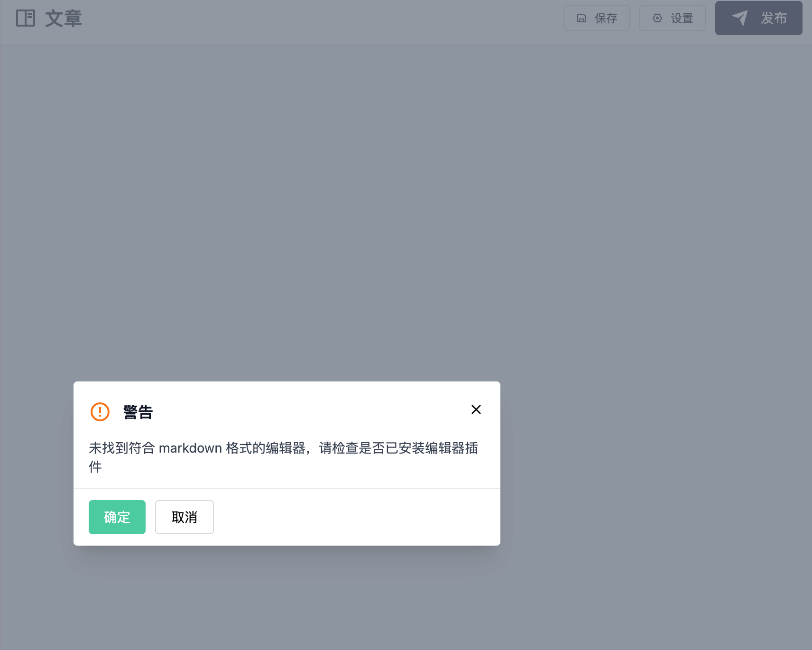Open 设置 settings button
Image resolution: width=812 pixels, height=650 pixels.
(x=672, y=18)
